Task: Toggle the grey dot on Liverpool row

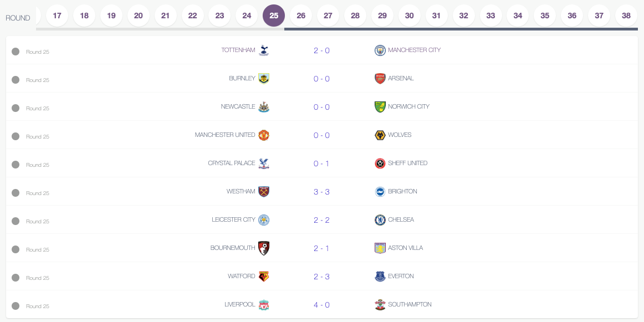Action: pyautogui.click(x=16, y=306)
